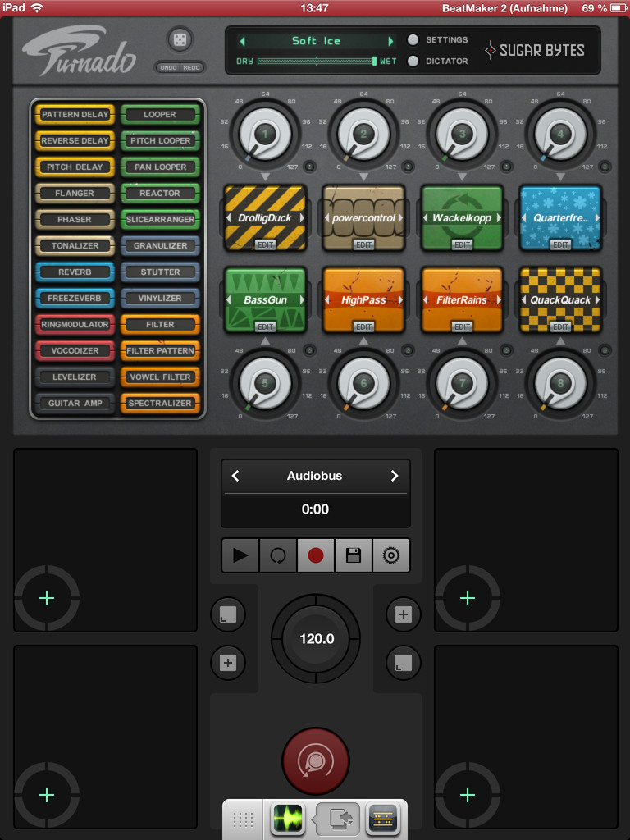
Task: Click EDIT on Quarterfre.. slot
Action: [561, 244]
